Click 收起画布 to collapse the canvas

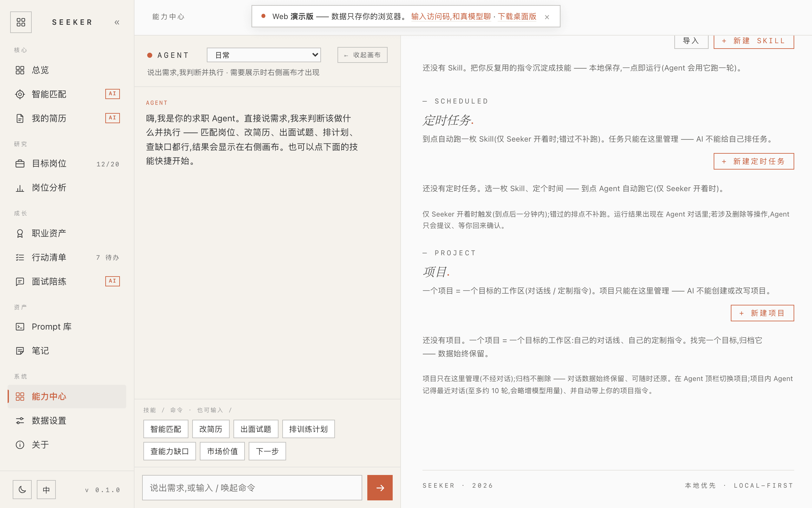[362, 55]
